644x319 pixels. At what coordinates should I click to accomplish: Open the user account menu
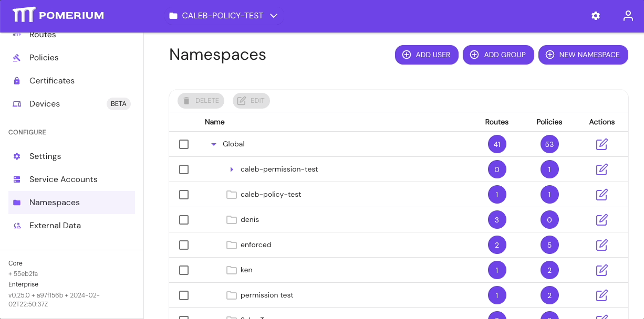tap(628, 16)
